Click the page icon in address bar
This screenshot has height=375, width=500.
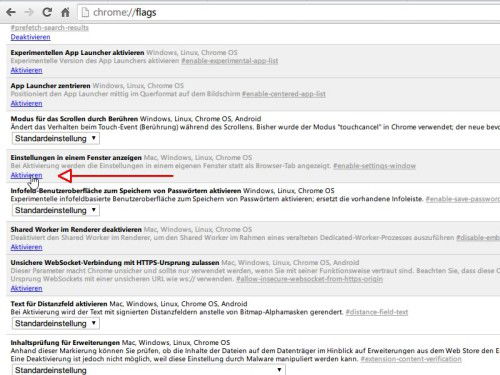tap(85, 13)
